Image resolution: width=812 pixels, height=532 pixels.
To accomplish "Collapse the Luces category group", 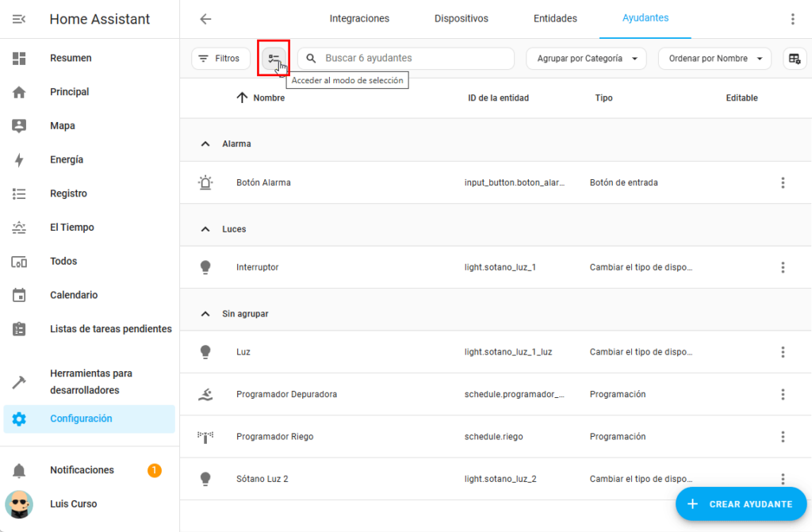I will 205,229.
